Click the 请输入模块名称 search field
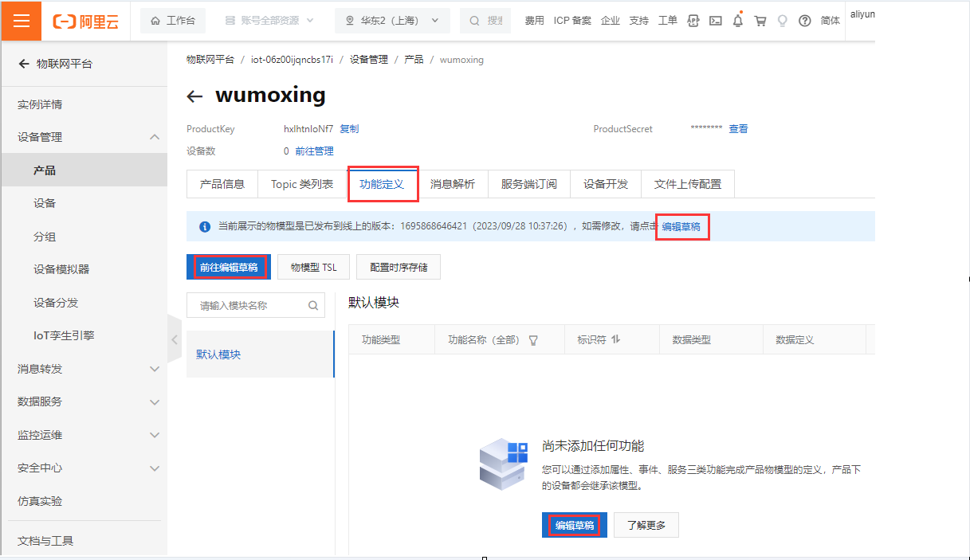 [x=247, y=305]
